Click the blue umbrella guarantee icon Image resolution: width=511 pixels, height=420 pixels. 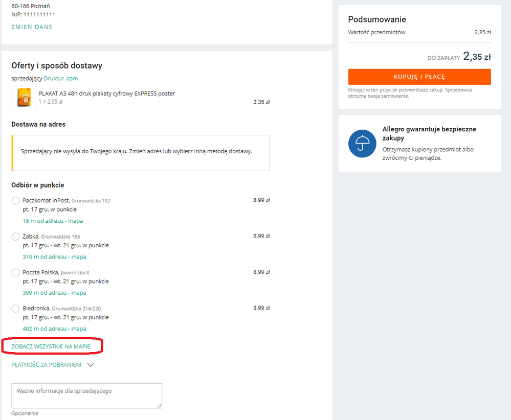click(362, 144)
